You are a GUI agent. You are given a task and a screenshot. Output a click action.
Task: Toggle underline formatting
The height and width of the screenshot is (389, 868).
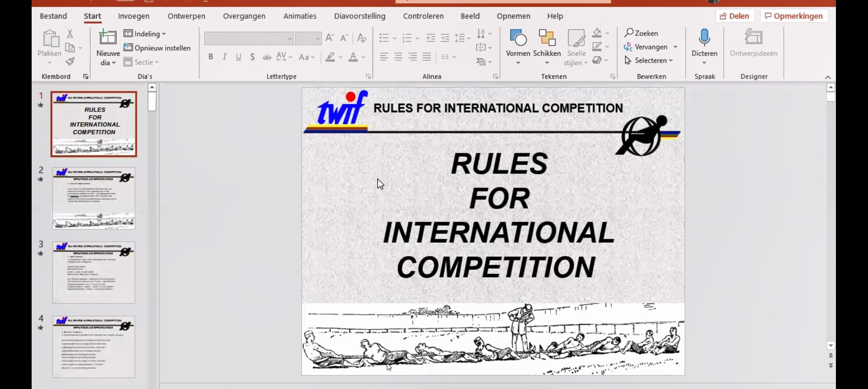(x=239, y=57)
